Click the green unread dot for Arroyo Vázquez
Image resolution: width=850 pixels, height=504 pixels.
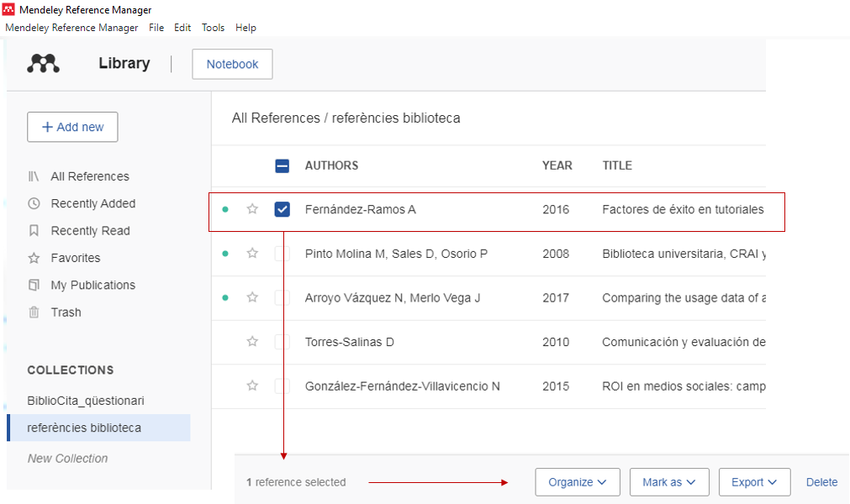pyautogui.click(x=225, y=297)
